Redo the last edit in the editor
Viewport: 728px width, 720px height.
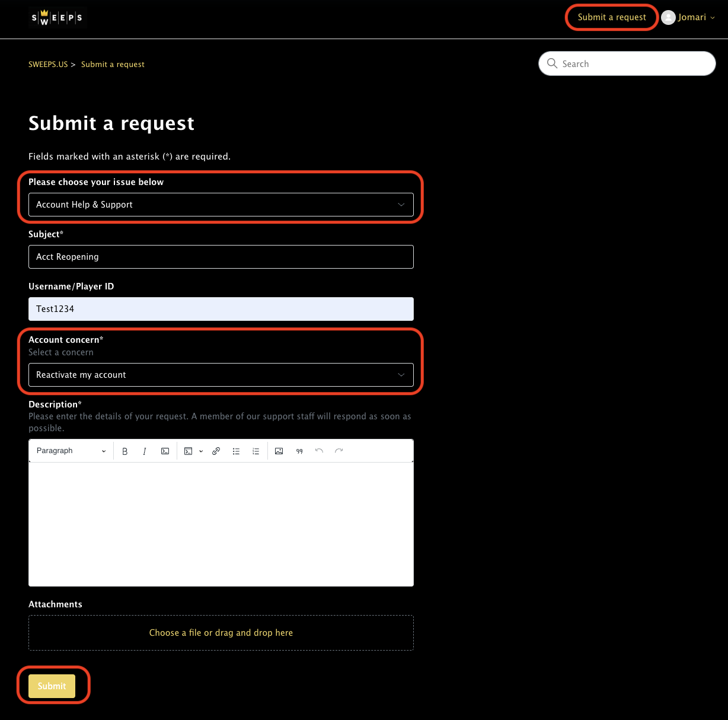(339, 451)
